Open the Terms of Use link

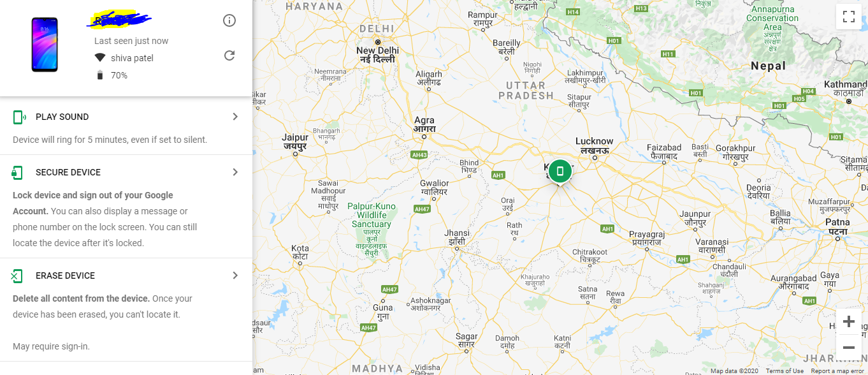click(x=785, y=371)
